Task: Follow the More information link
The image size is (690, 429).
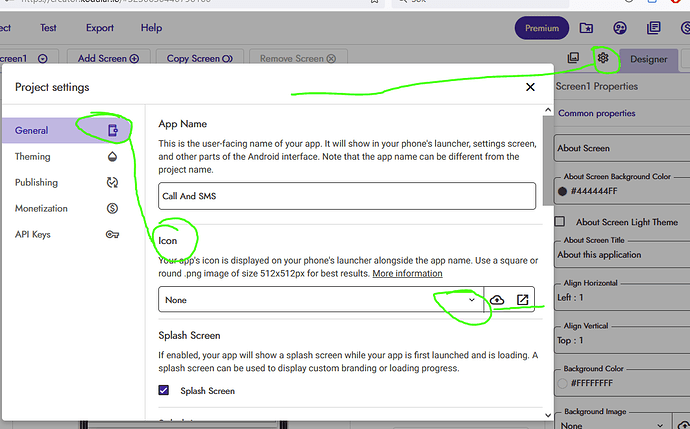Action: pyautogui.click(x=407, y=273)
